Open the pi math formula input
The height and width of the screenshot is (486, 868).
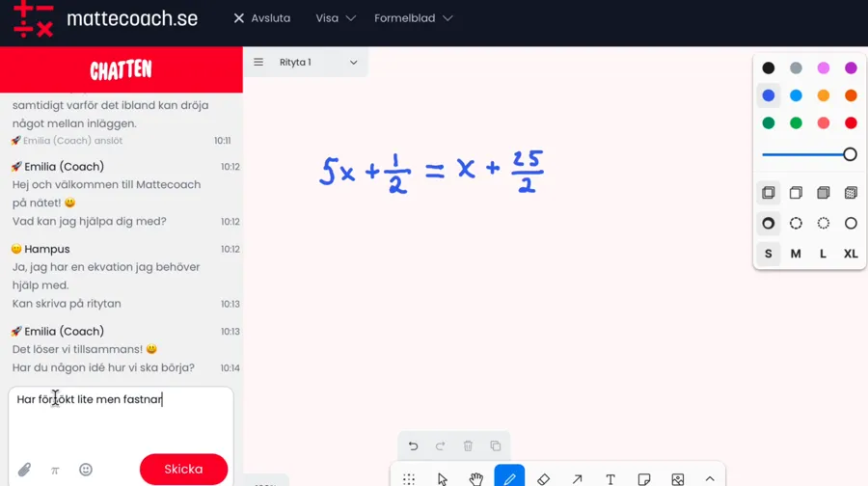[55, 471]
